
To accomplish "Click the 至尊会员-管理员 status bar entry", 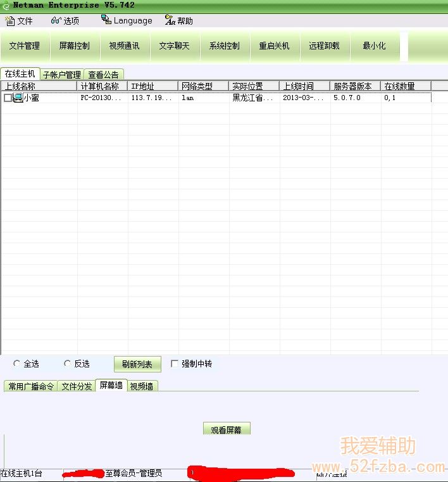I will click(x=134, y=473).
